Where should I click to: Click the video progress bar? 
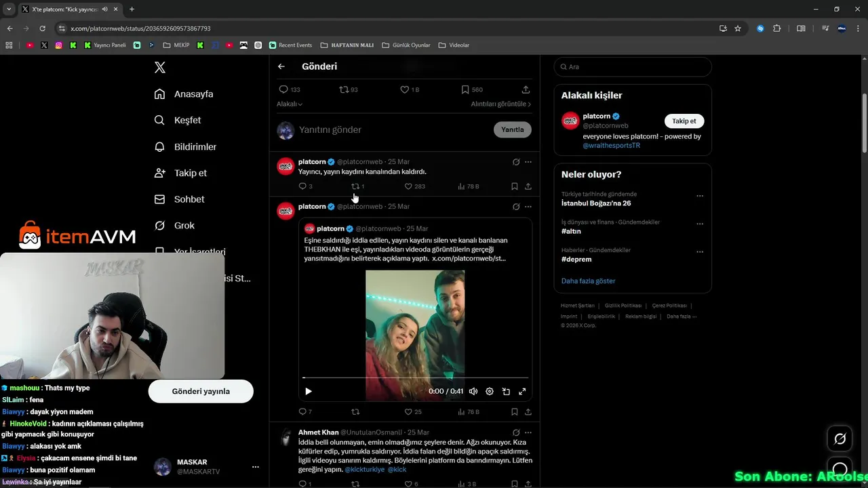coord(415,378)
